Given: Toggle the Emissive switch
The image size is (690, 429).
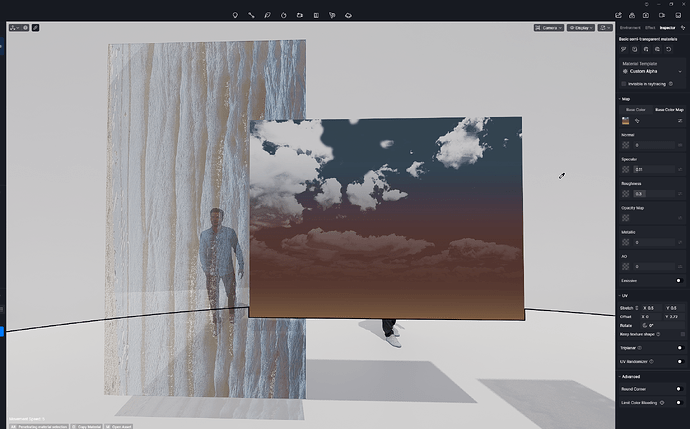Looking at the screenshot, I should (678, 281).
